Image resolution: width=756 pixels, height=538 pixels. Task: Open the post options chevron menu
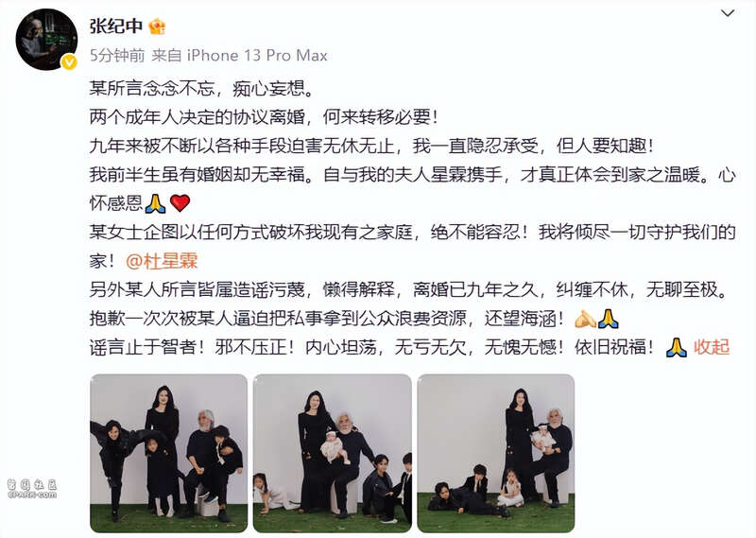click(x=727, y=13)
